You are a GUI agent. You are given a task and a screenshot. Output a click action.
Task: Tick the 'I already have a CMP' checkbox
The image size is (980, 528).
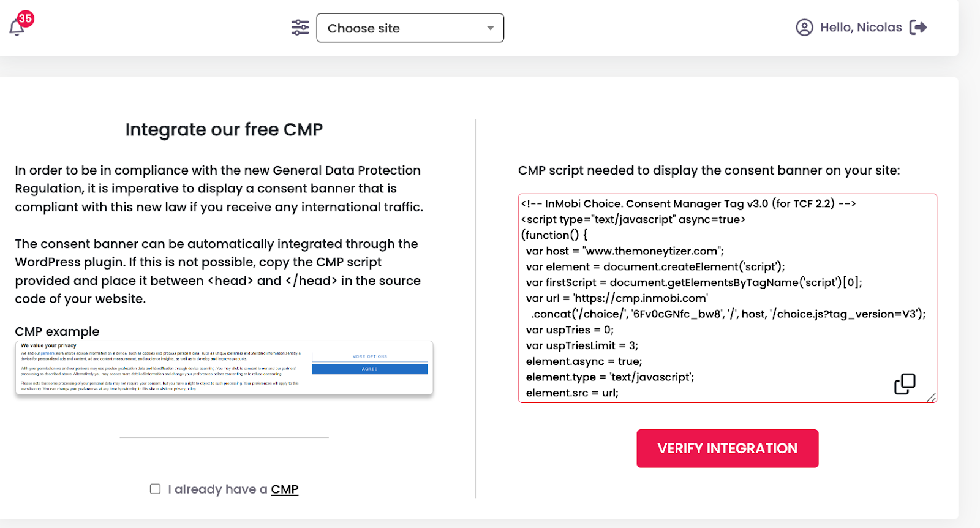[x=156, y=489]
